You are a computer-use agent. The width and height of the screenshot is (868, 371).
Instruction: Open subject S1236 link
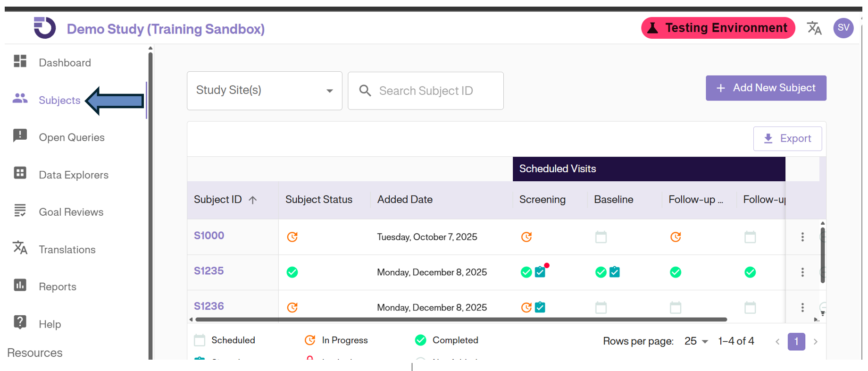pos(209,306)
